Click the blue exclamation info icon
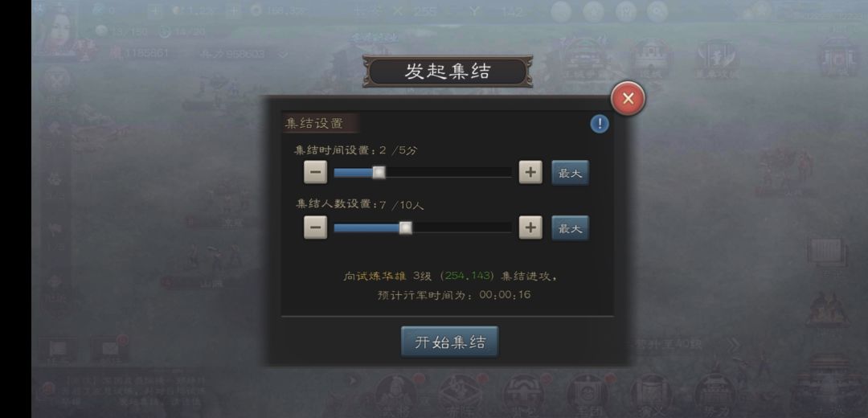 (x=600, y=124)
